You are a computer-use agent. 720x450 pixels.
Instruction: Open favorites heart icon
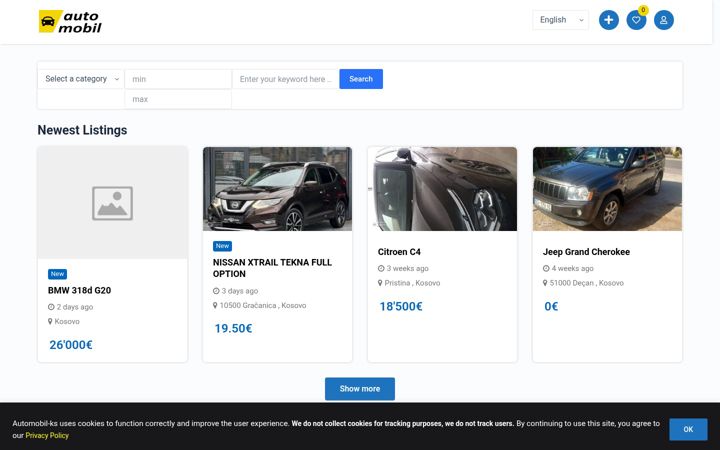[x=636, y=20]
